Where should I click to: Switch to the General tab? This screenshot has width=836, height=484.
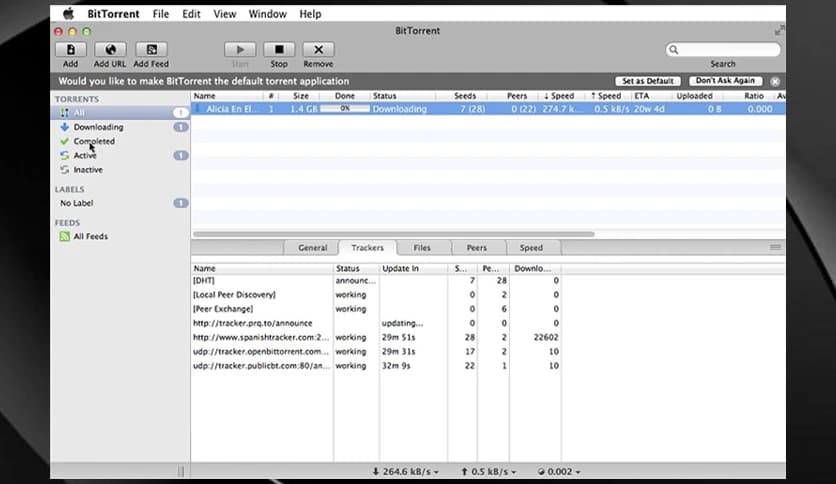312,248
